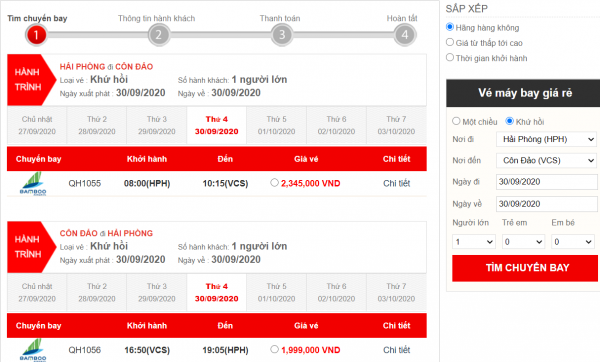This screenshot has width=600, height=362.
Task: Click step 3 circle Thanh toán
Action: [x=282, y=35]
